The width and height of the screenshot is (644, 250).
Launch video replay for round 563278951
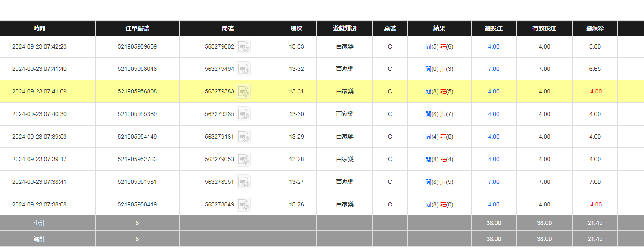(x=243, y=182)
